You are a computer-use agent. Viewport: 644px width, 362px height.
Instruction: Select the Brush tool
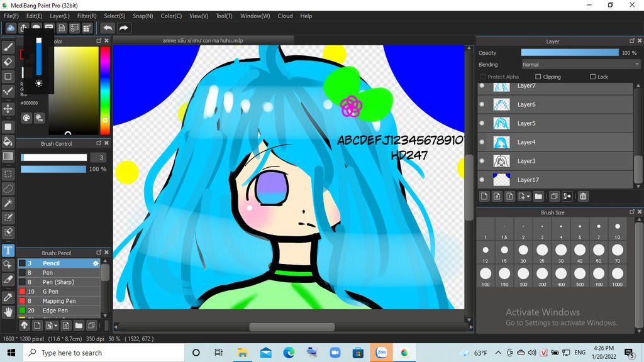(8, 47)
